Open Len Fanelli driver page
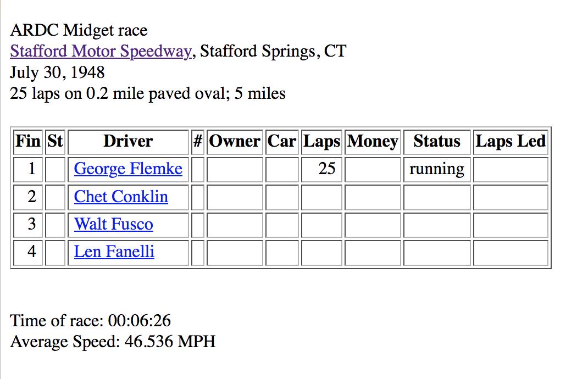This screenshot has width=588, height=379. pyautogui.click(x=114, y=252)
